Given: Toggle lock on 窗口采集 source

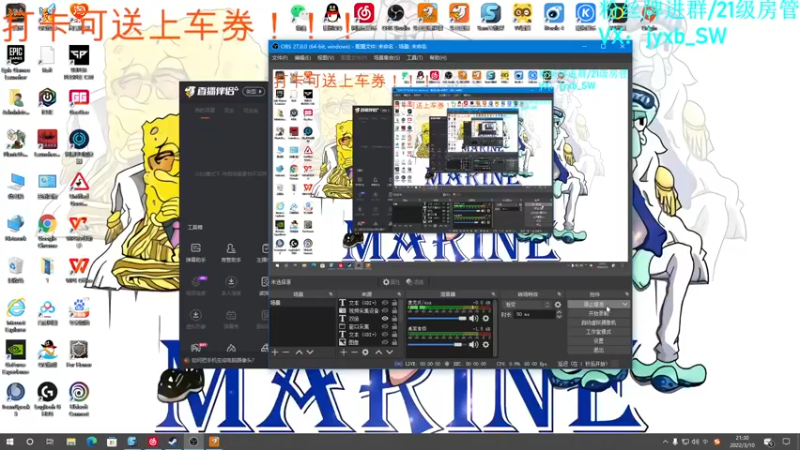Looking at the screenshot, I should tap(394, 327).
